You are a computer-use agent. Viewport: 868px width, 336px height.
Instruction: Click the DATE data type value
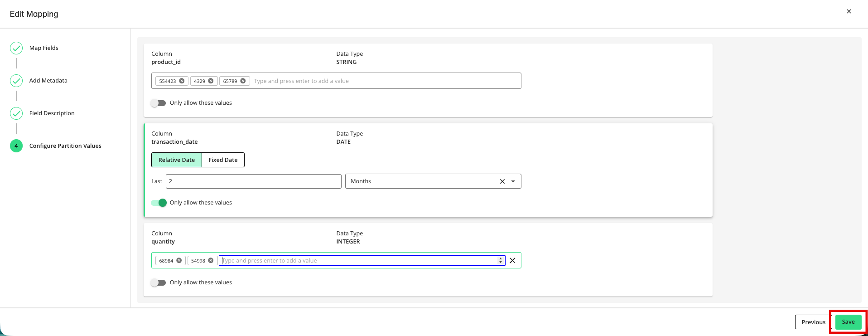click(343, 142)
